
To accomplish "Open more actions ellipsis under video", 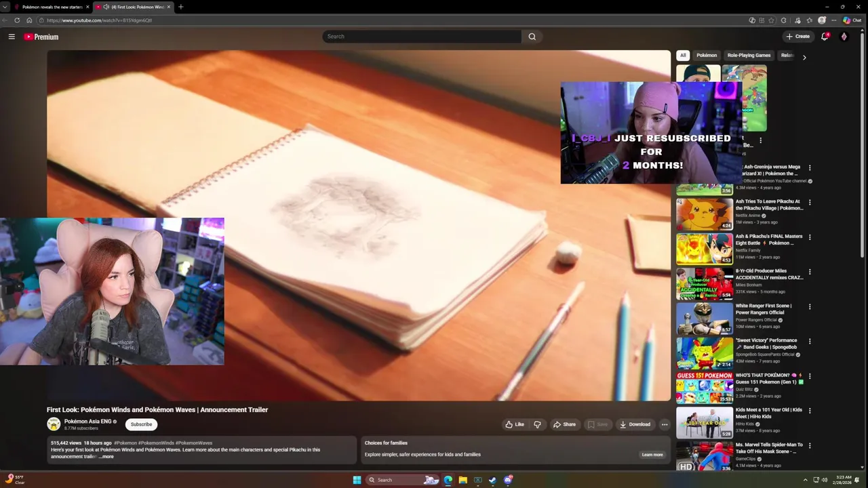I will pyautogui.click(x=665, y=424).
